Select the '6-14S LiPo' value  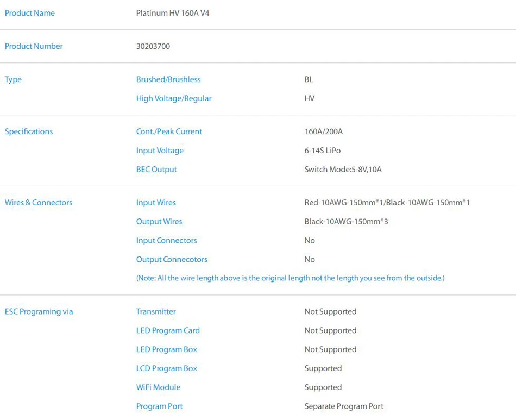[x=323, y=151]
